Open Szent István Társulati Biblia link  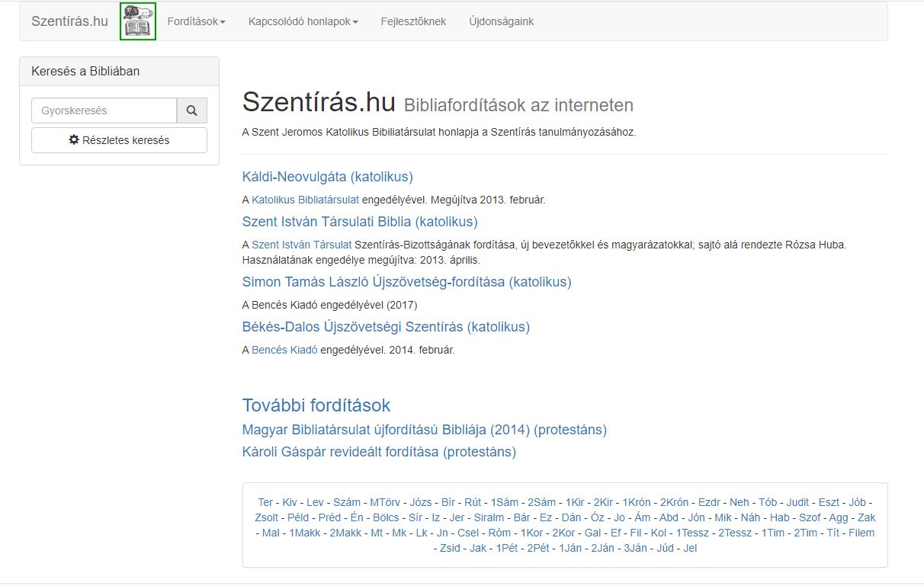(x=359, y=222)
